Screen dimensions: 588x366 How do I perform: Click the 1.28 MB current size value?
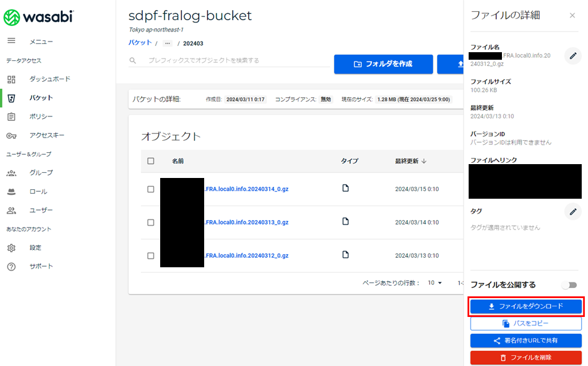point(413,99)
